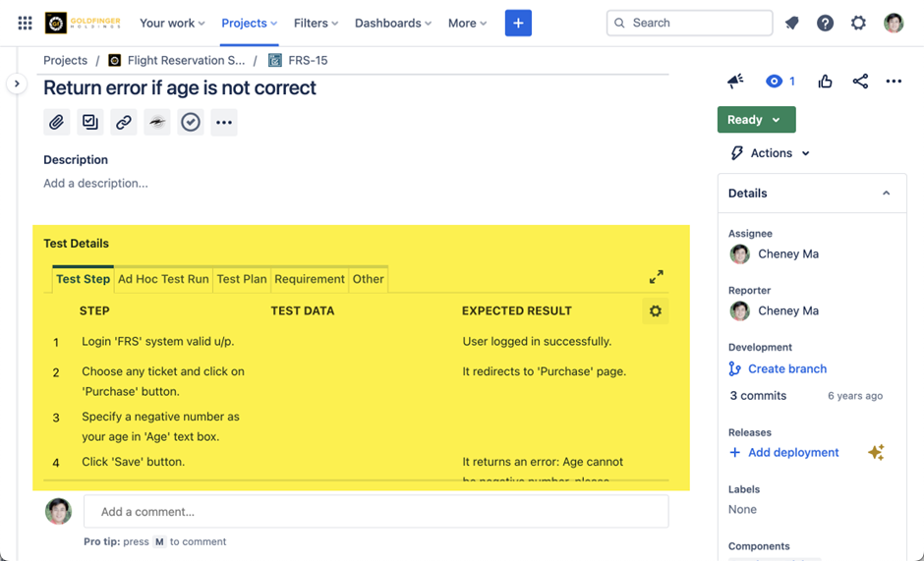Image resolution: width=924 pixels, height=561 pixels.
Task: Open the notifications bell icon
Action: (792, 23)
